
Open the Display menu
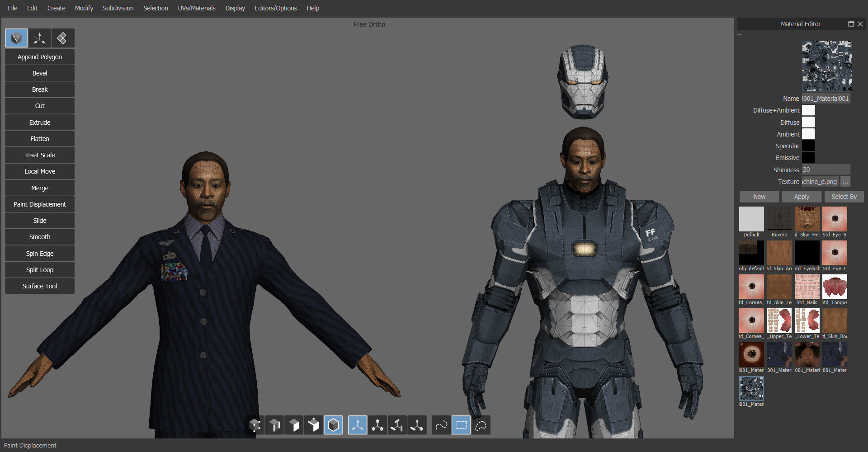235,8
